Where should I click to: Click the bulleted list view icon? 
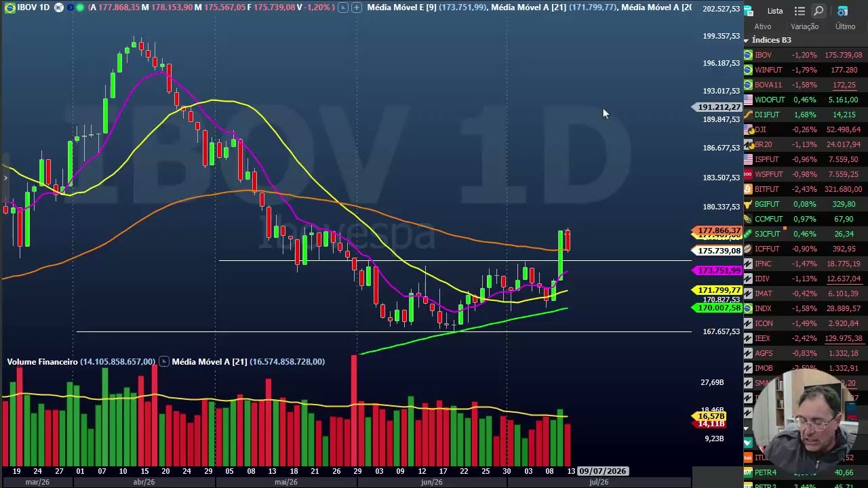coord(800,11)
